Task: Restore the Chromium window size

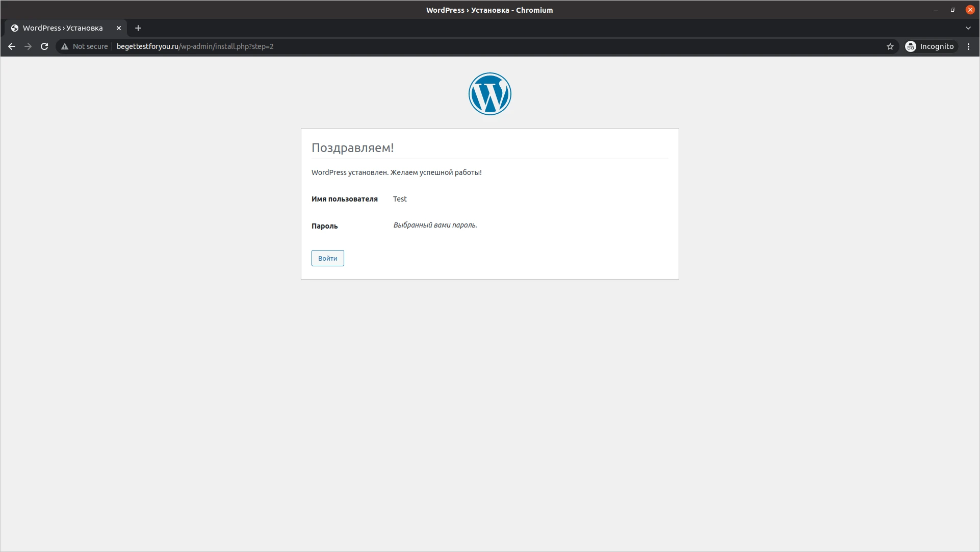Action: click(x=952, y=10)
